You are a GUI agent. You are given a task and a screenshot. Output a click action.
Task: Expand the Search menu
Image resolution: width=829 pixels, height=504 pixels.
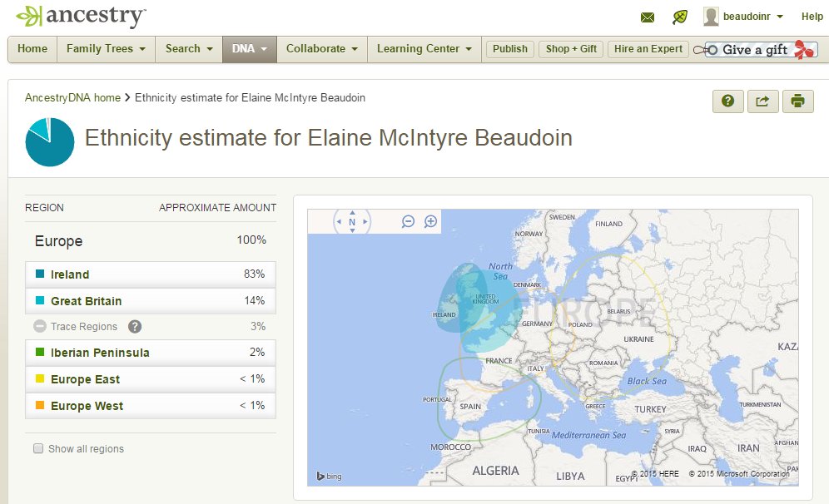pyautogui.click(x=189, y=49)
